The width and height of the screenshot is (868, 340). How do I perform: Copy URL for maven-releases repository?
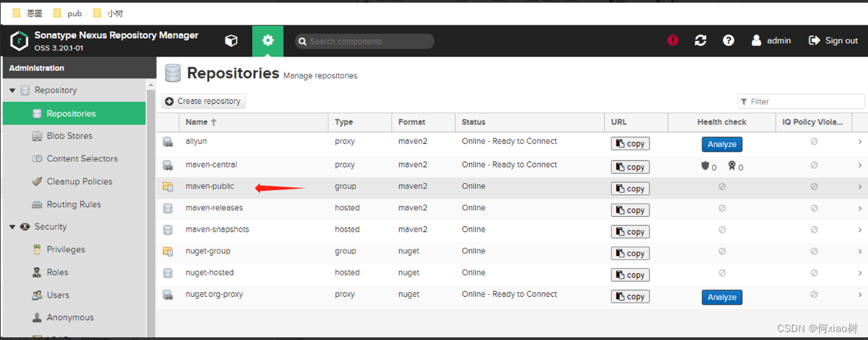tap(630, 210)
